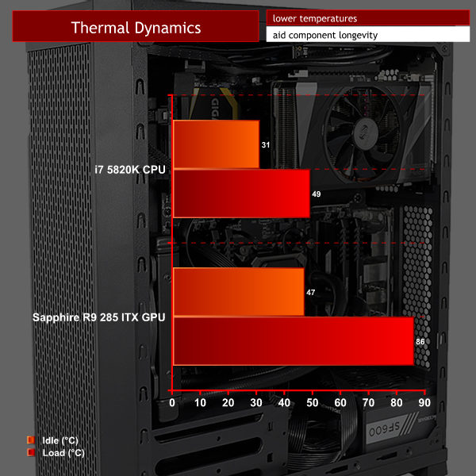Click axis tick label 40
This screenshot has width=476, height=476.
pyautogui.click(x=284, y=403)
